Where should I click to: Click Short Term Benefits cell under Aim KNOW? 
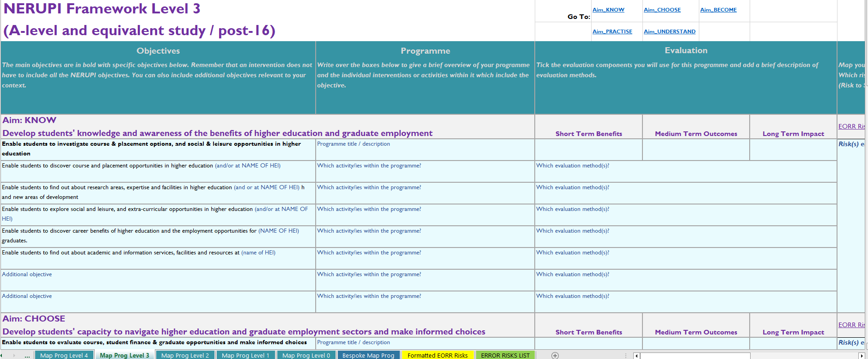(x=588, y=149)
